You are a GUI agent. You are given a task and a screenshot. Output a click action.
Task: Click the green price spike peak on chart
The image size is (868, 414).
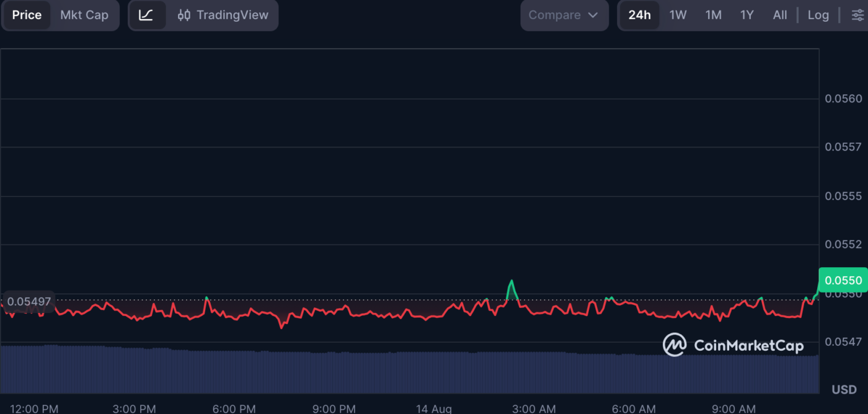coord(511,281)
